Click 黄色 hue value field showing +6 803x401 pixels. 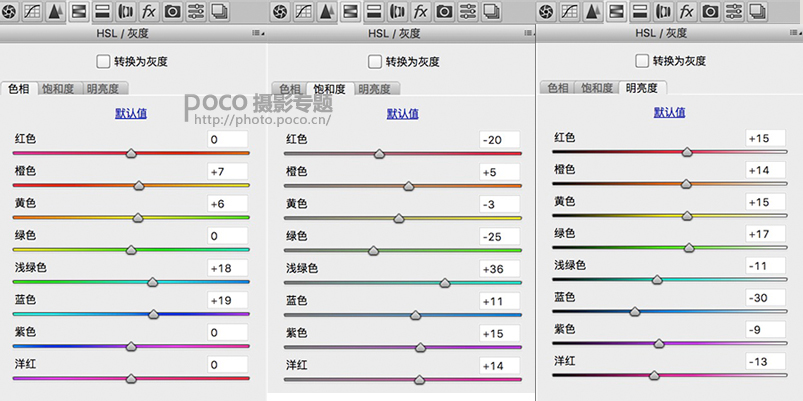pyautogui.click(x=228, y=204)
